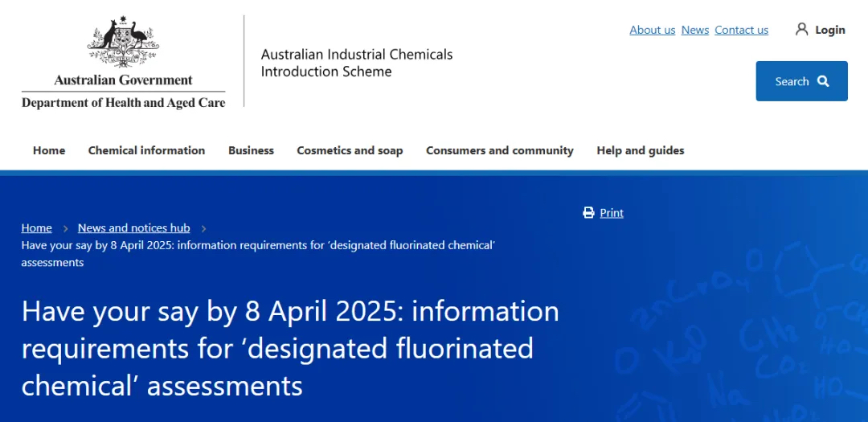Click the Print text link
Image resolution: width=868 pixels, height=422 pixels.
coord(612,213)
